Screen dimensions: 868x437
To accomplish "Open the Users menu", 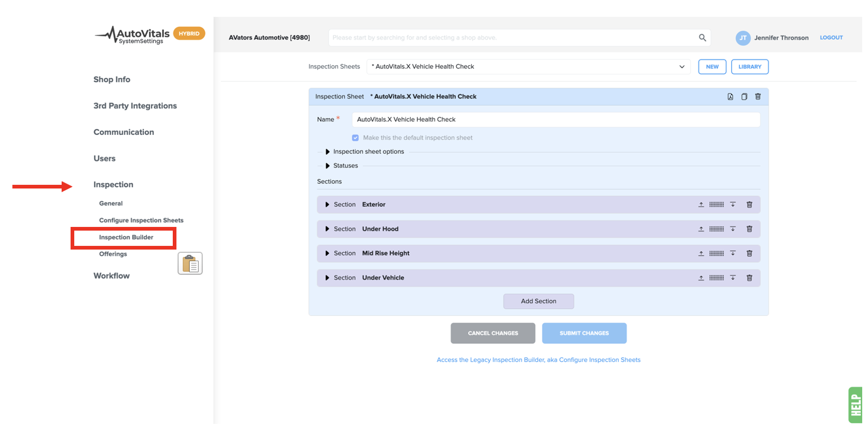I will [104, 158].
